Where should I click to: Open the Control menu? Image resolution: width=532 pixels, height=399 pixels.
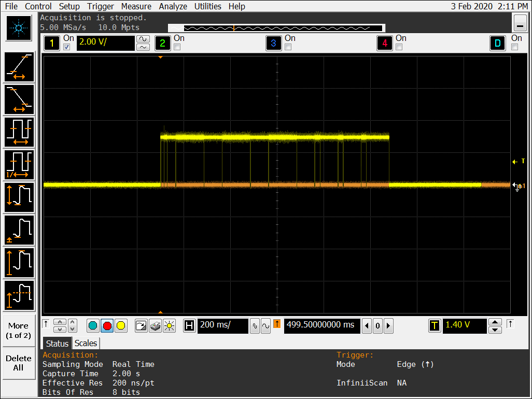point(38,6)
